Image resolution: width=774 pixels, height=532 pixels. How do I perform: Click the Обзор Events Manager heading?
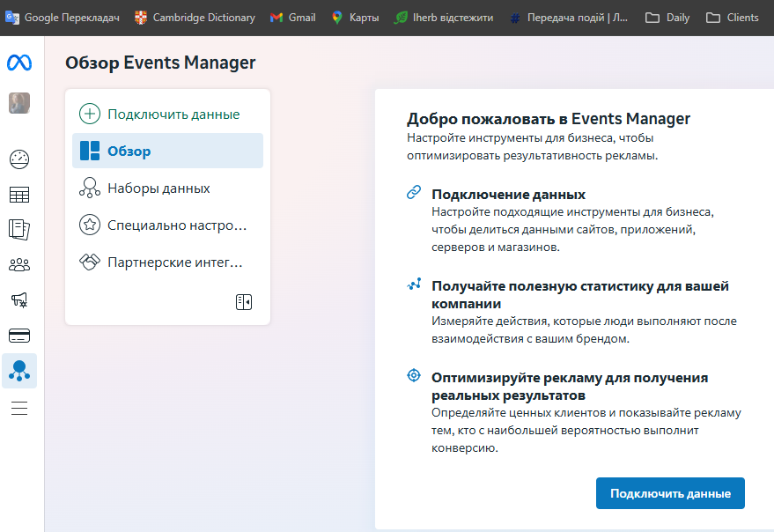point(160,63)
